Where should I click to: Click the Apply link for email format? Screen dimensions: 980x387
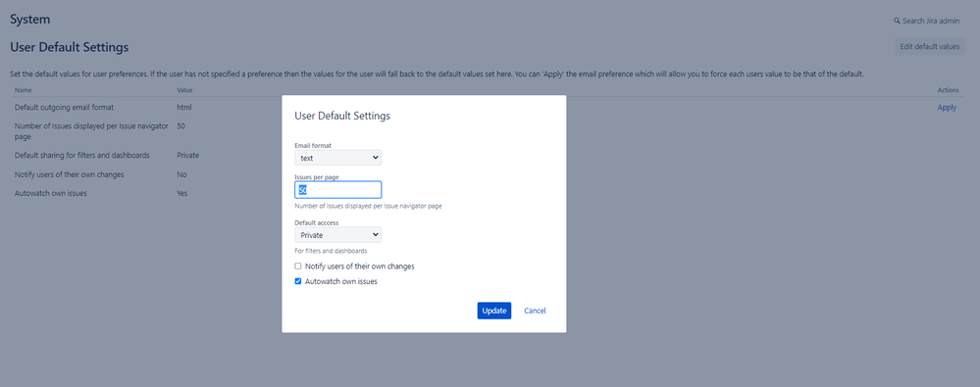[x=947, y=108]
